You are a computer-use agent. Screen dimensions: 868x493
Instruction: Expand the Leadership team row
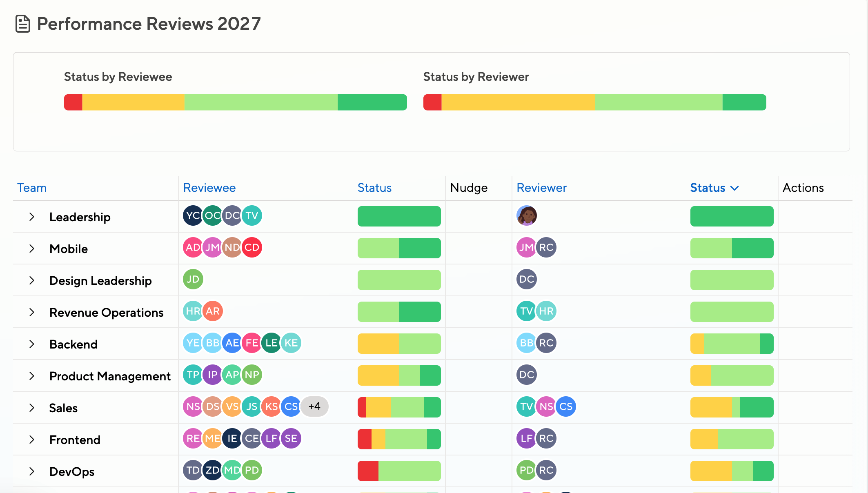pos(32,217)
